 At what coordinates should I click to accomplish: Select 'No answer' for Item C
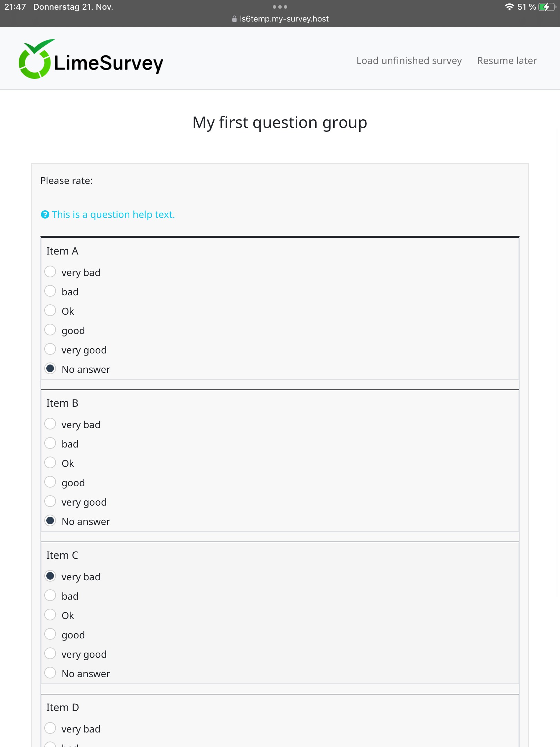point(50,673)
